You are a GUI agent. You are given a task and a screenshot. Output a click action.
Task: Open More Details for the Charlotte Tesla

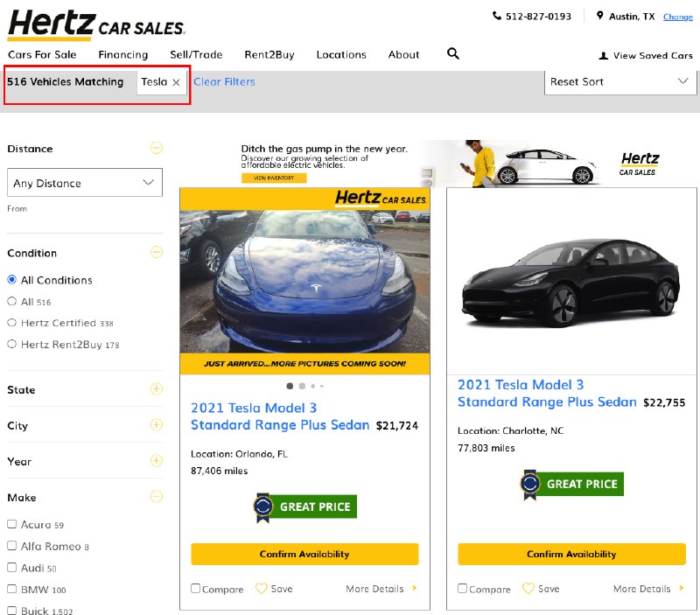648,589
